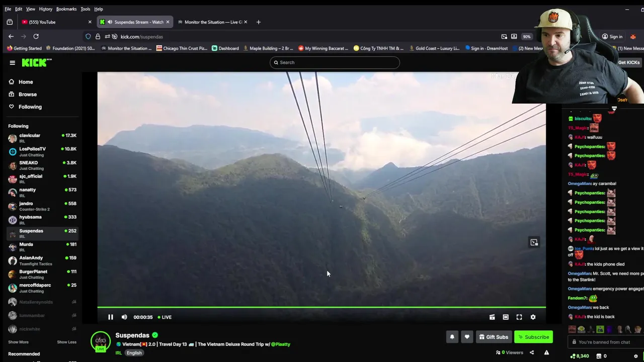Click the KICK logo
Screen dimensions: 644x362
tap(36, 62)
